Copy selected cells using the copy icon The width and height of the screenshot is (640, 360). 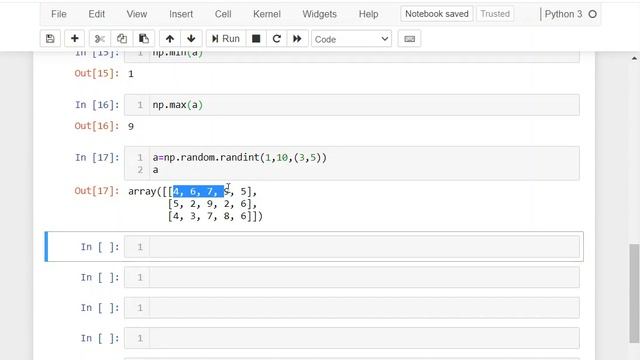(x=122, y=39)
